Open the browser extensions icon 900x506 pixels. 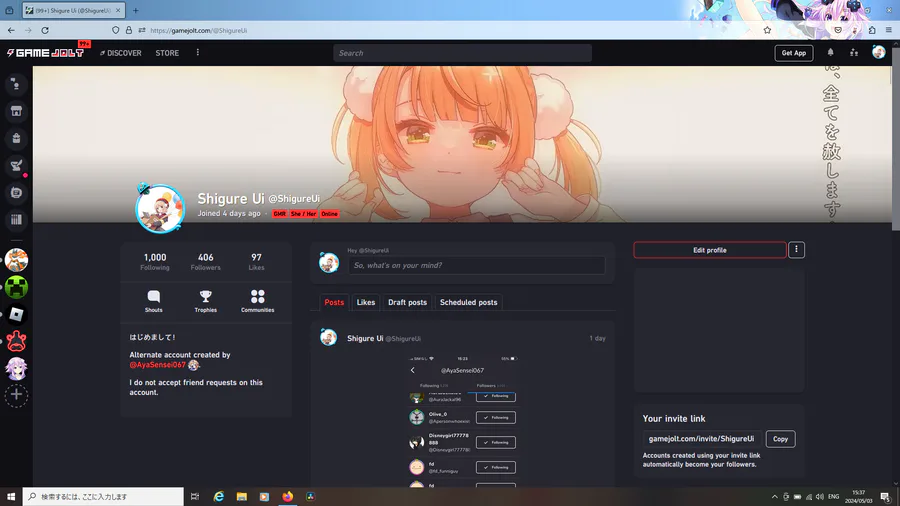click(x=872, y=30)
